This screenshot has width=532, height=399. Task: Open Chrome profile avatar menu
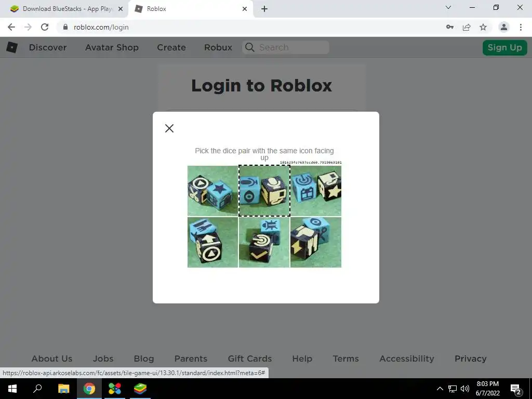coord(504,27)
